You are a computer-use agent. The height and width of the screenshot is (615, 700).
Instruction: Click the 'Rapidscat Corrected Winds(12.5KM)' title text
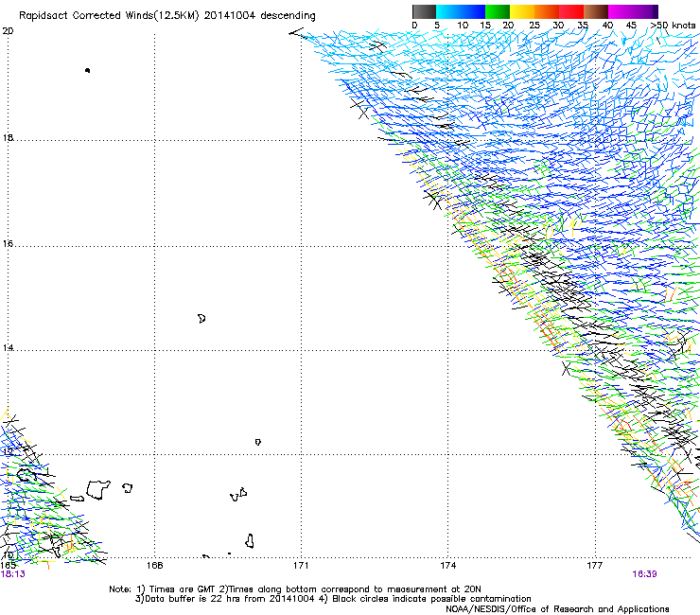(109, 16)
